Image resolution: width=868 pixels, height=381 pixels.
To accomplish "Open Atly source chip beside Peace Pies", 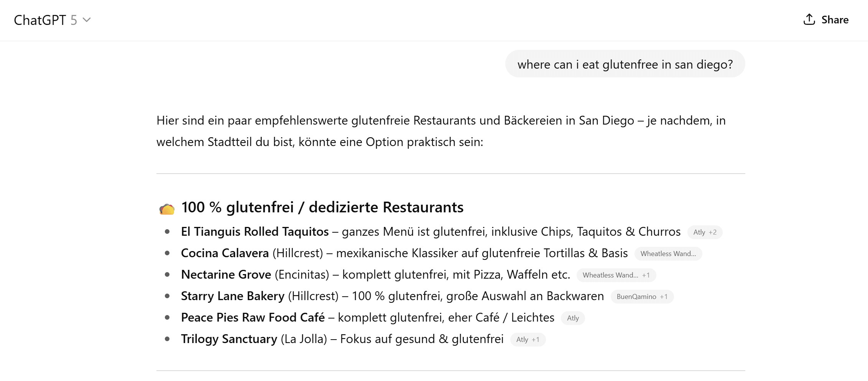I will [x=573, y=318].
